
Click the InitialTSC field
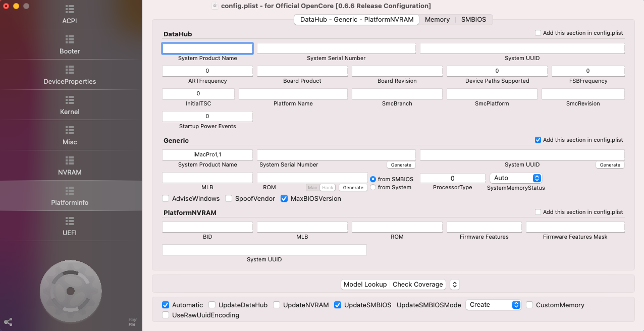click(x=198, y=94)
